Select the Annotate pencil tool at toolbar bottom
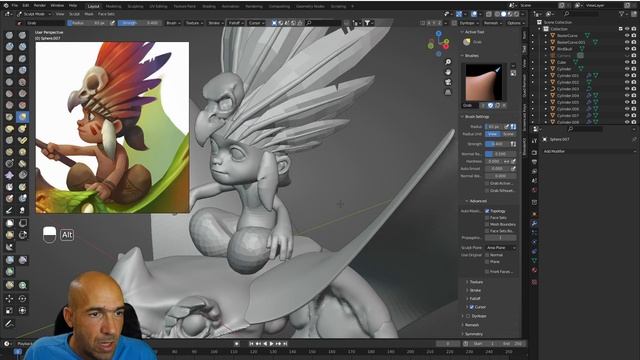This screenshot has height=360, width=640. click(x=9, y=324)
